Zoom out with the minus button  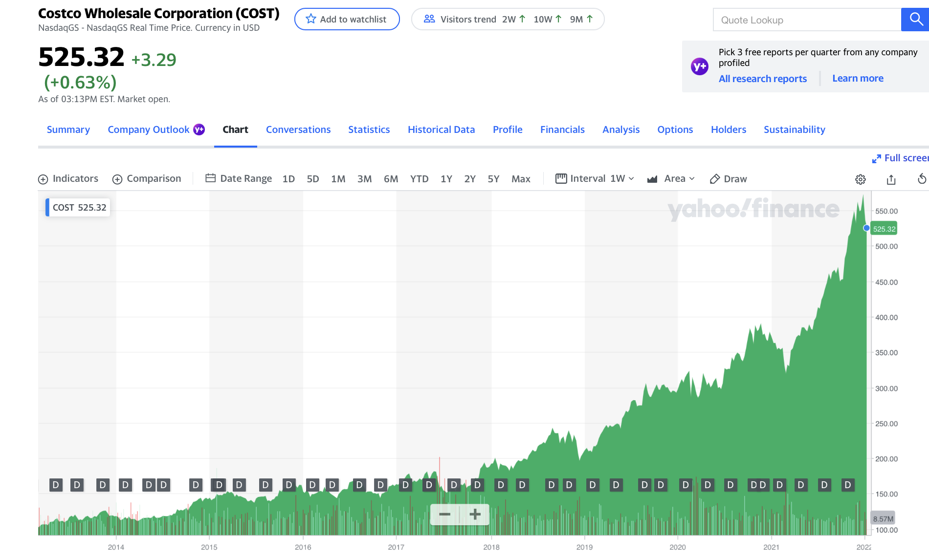tap(445, 515)
